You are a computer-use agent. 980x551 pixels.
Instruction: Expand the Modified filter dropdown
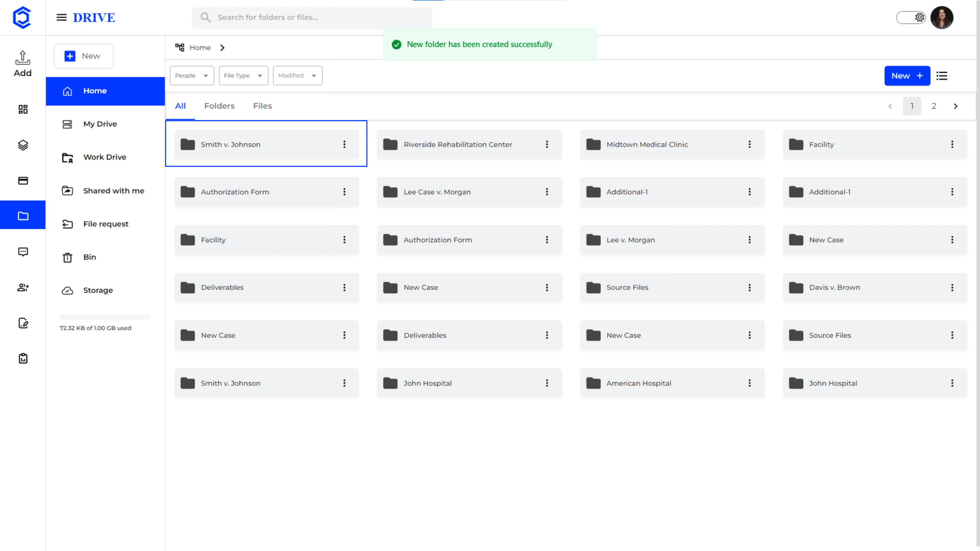(297, 75)
